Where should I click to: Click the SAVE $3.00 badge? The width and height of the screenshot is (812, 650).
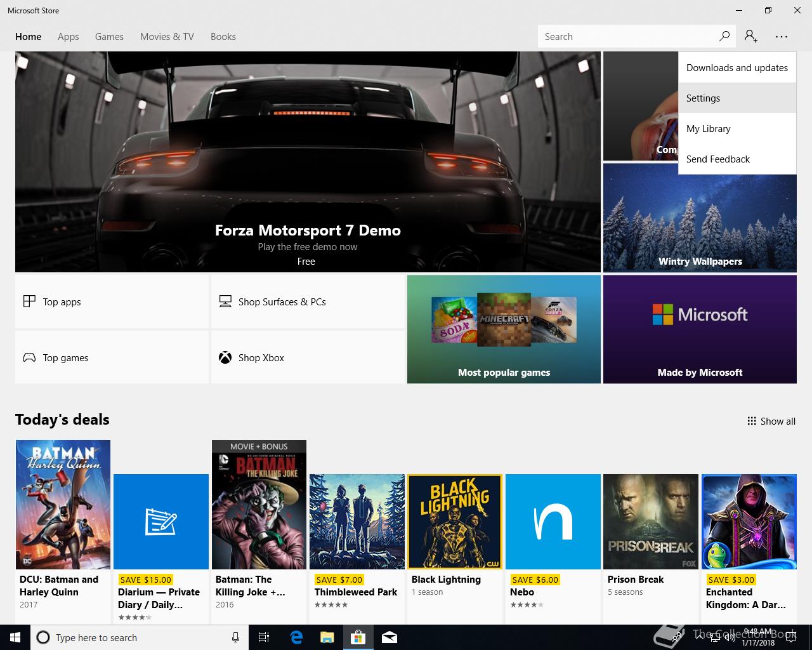coord(731,580)
